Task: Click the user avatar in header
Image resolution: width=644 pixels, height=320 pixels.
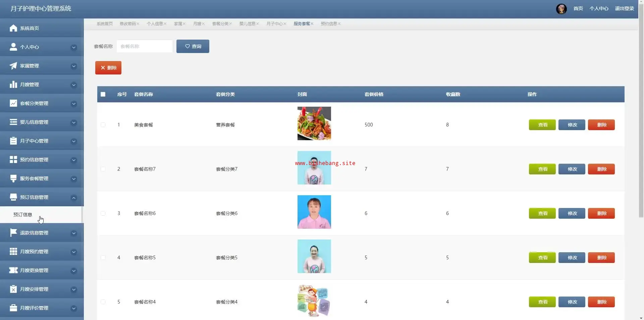Action: [561, 9]
